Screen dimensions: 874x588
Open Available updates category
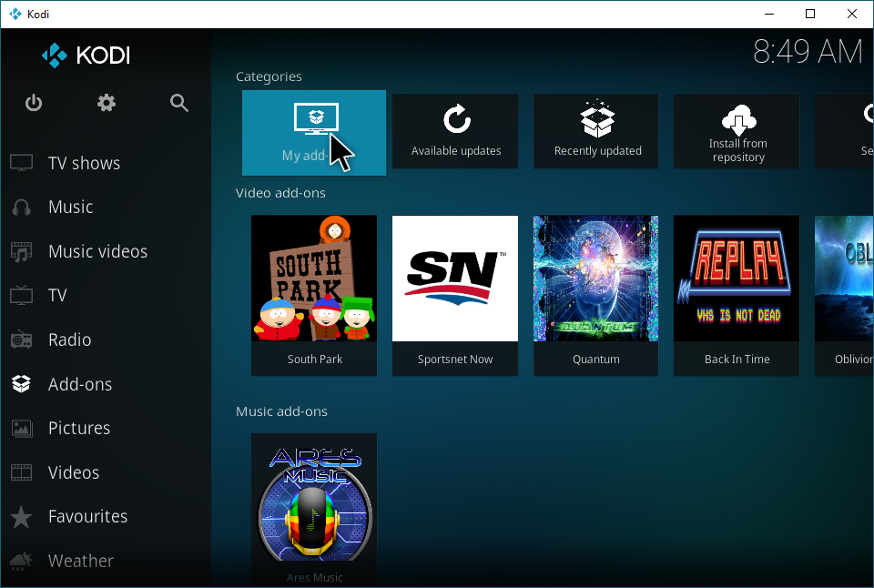[455, 131]
